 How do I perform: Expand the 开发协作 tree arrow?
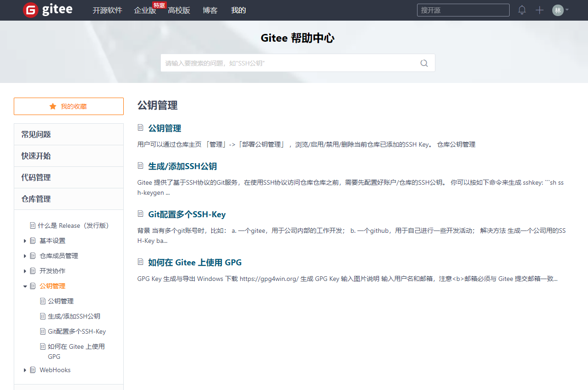click(x=25, y=271)
